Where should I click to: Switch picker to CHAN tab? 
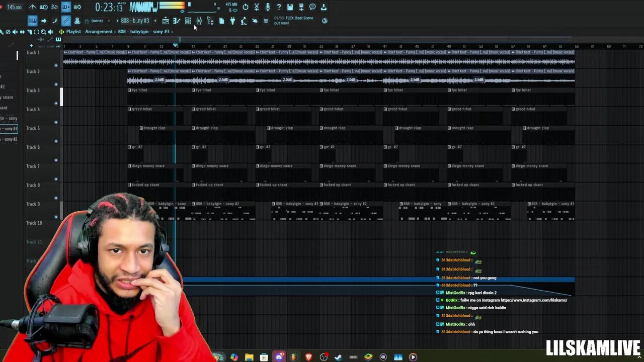50,47
